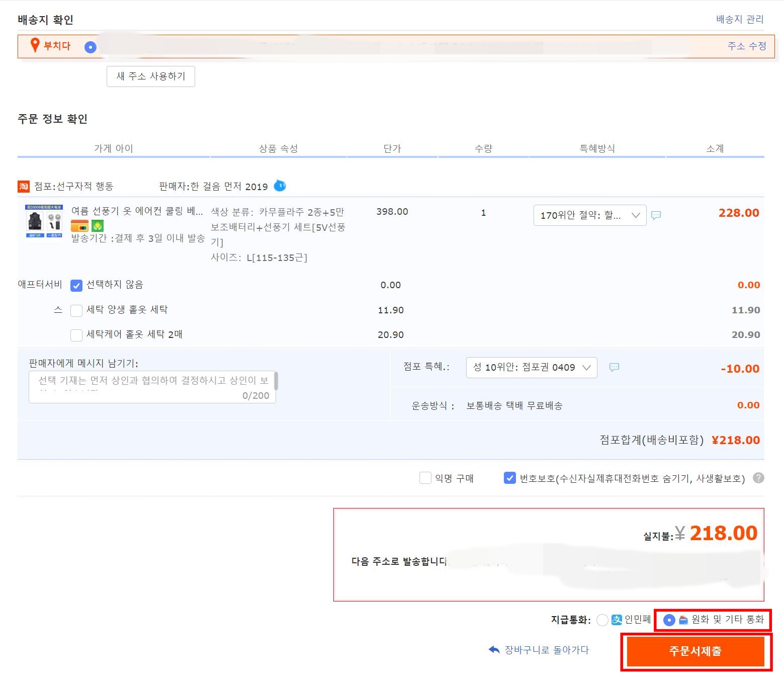Click the orange location pin icon
The width and height of the screenshot is (784, 683).
(35, 45)
